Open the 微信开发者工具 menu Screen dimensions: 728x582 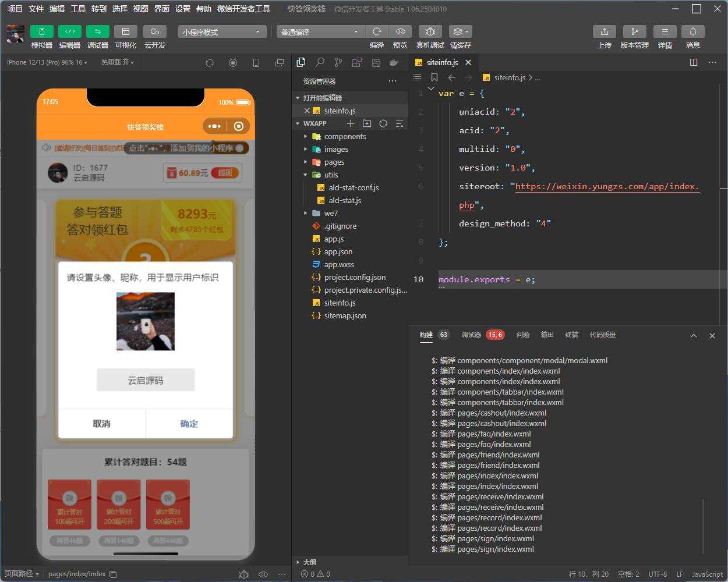243,9
